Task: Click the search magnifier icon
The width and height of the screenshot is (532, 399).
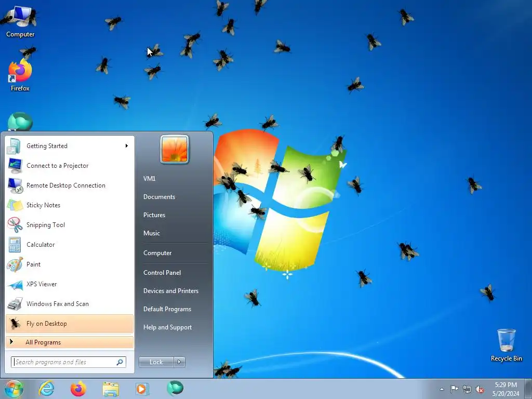Action: [120, 362]
